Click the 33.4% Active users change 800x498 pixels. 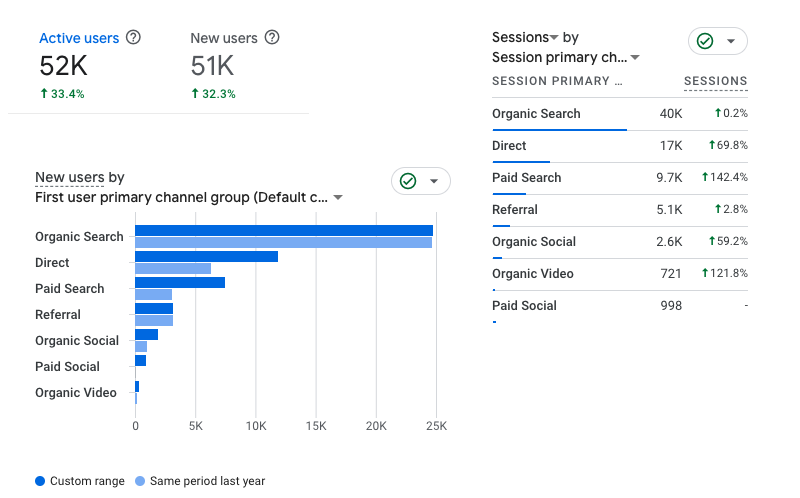pyautogui.click(x=62, y=94)
